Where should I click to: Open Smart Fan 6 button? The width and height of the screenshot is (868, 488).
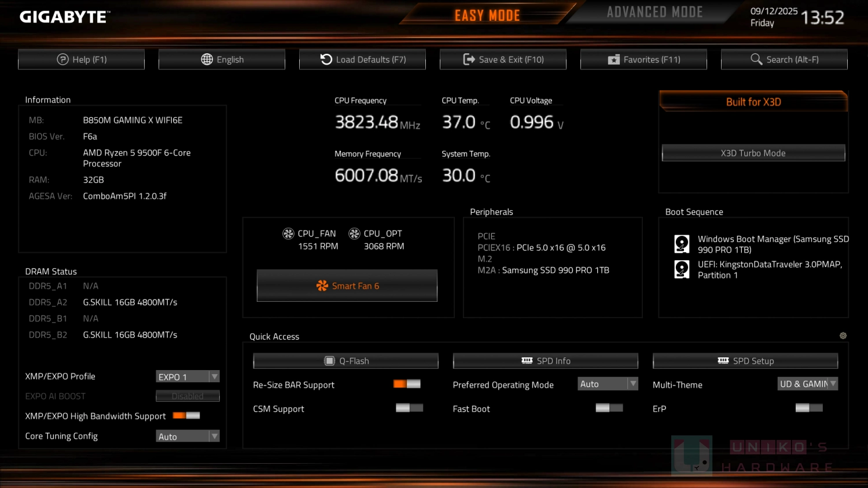point(347,286)
